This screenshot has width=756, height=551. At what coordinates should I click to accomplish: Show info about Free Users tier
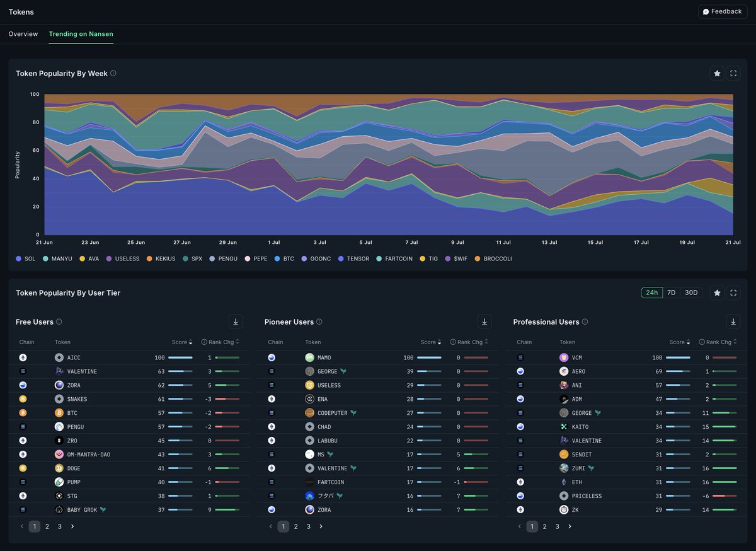[x=59, y=322]
